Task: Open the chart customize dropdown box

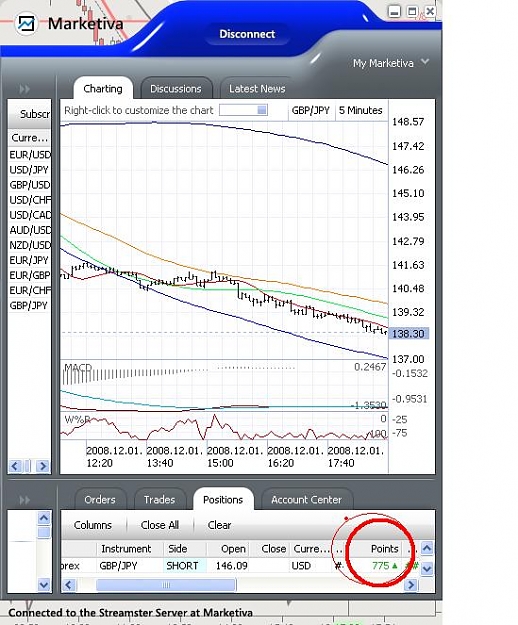Action: (243, 110)
